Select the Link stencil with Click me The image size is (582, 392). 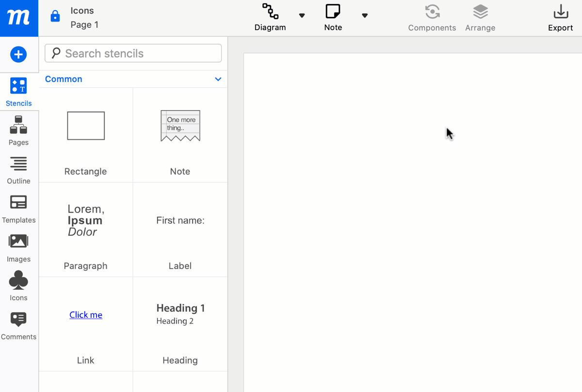pos(86,324)
